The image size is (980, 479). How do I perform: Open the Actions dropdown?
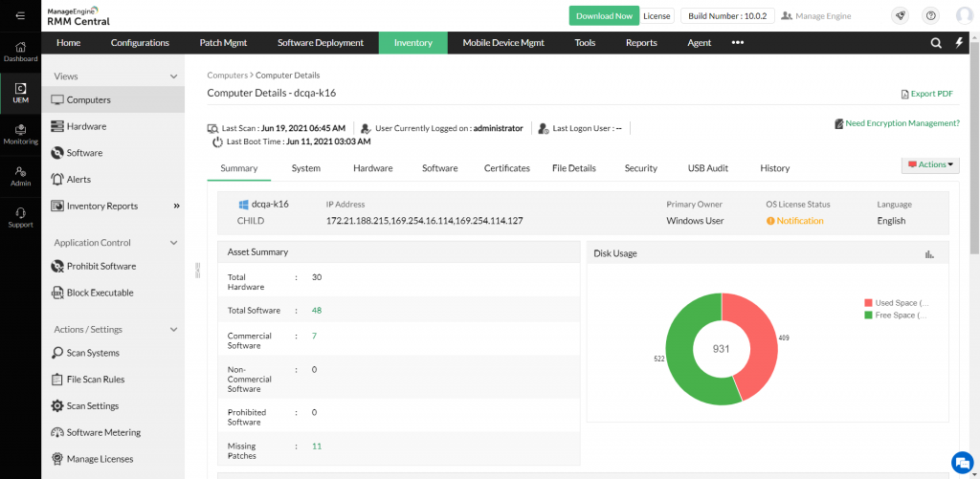coord(930,164)
